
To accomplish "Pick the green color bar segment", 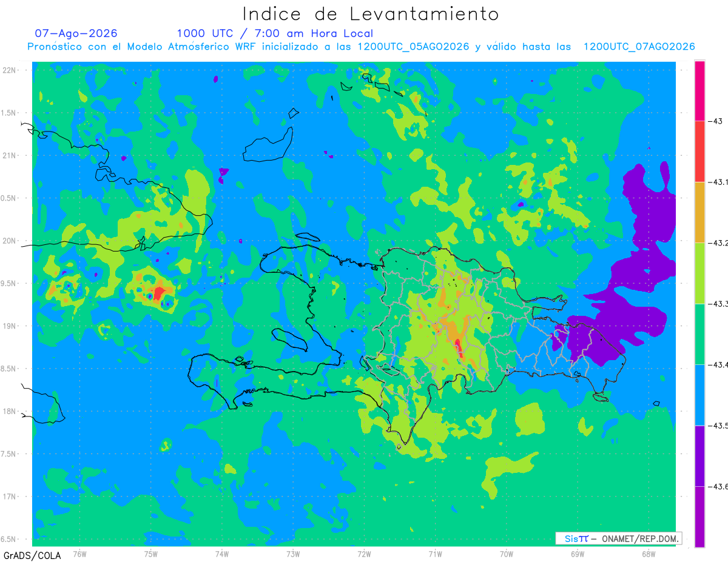I will pyautogui.click(x=699, y=334).
